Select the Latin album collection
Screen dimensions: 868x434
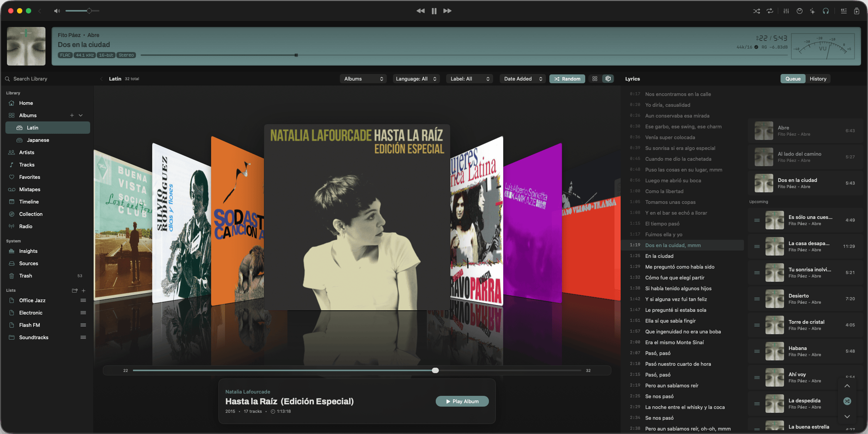(x=47, y=128)
